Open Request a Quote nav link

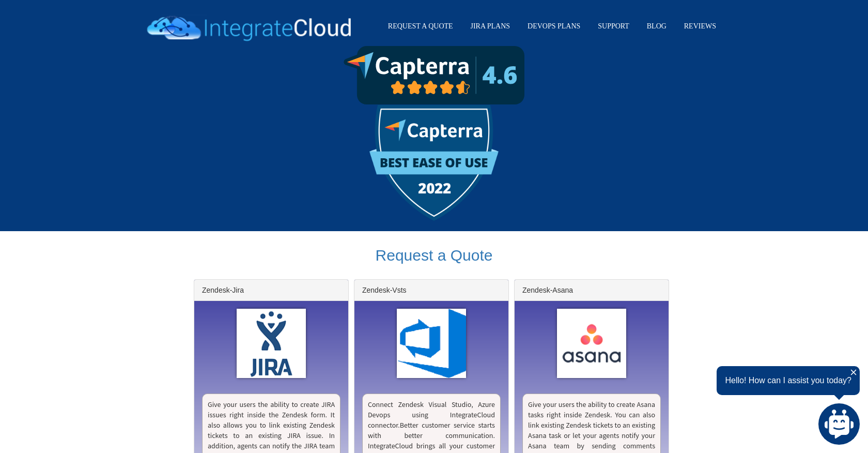tap(420, 26)
